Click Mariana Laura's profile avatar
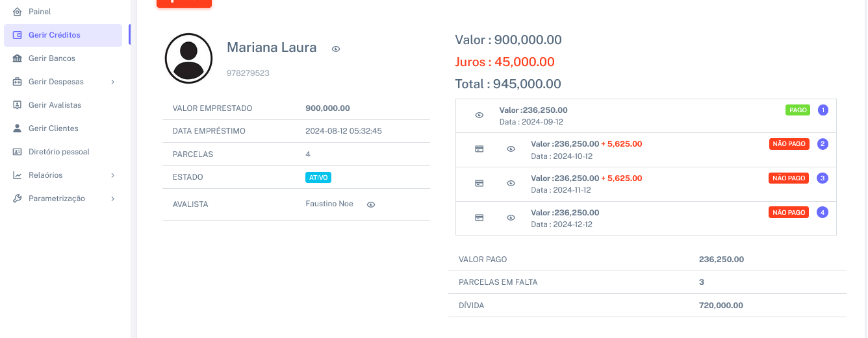The image size is (868, 338). (188, 58)
